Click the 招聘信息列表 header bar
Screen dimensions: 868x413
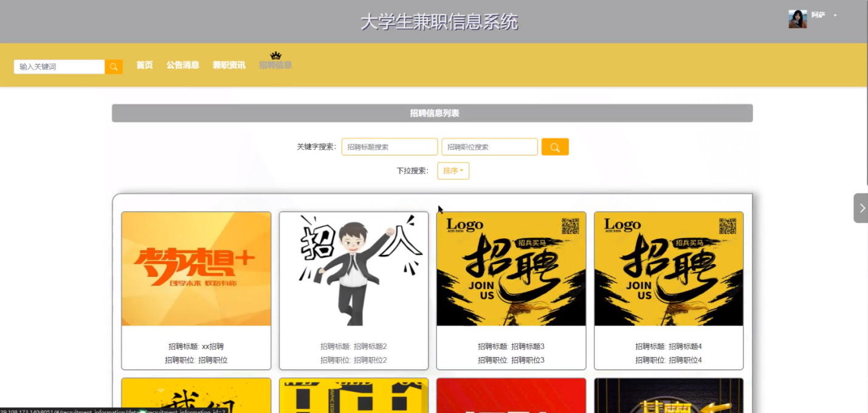pyautogui.click(x=432, y=113)
